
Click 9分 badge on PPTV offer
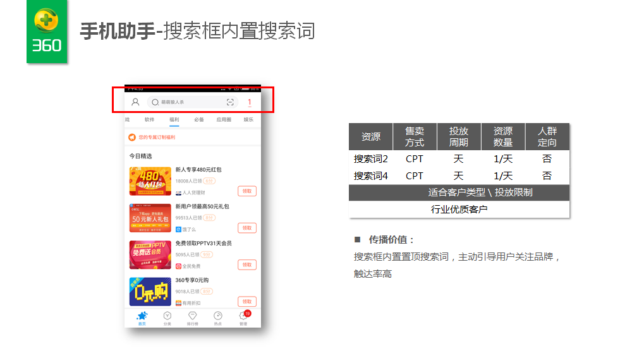click(x=207, y=255)
